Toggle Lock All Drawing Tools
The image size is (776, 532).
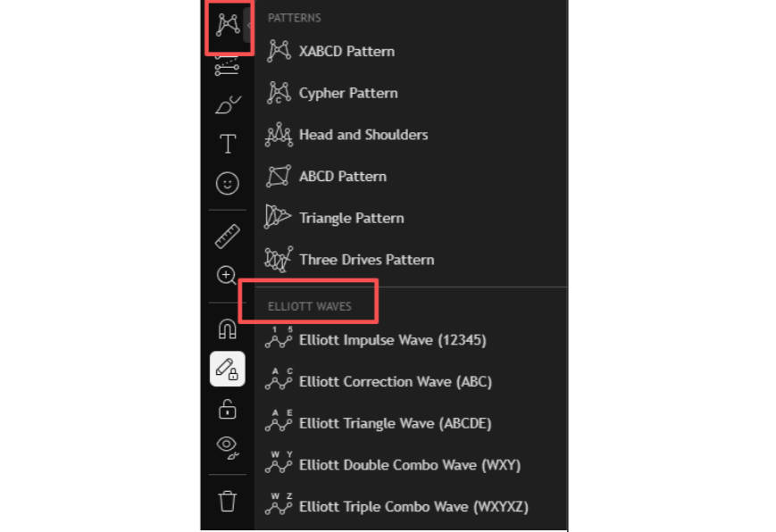tap(228, 410)
